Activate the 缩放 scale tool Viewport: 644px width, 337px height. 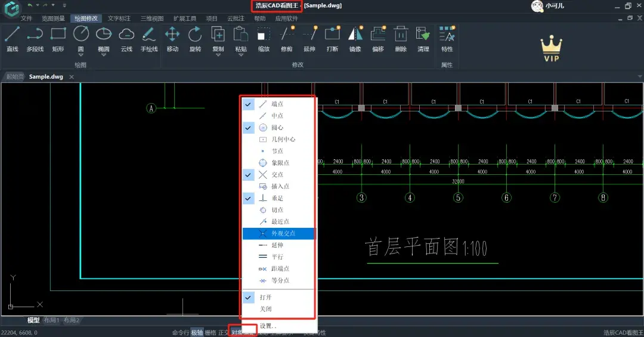(264, 39)
